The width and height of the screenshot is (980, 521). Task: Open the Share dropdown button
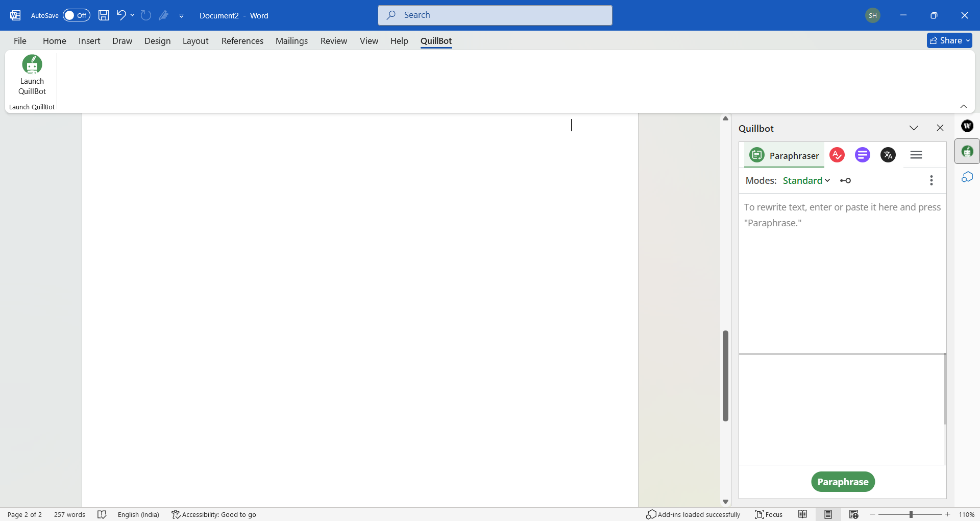pyautogui.click(x=949, y=40)
